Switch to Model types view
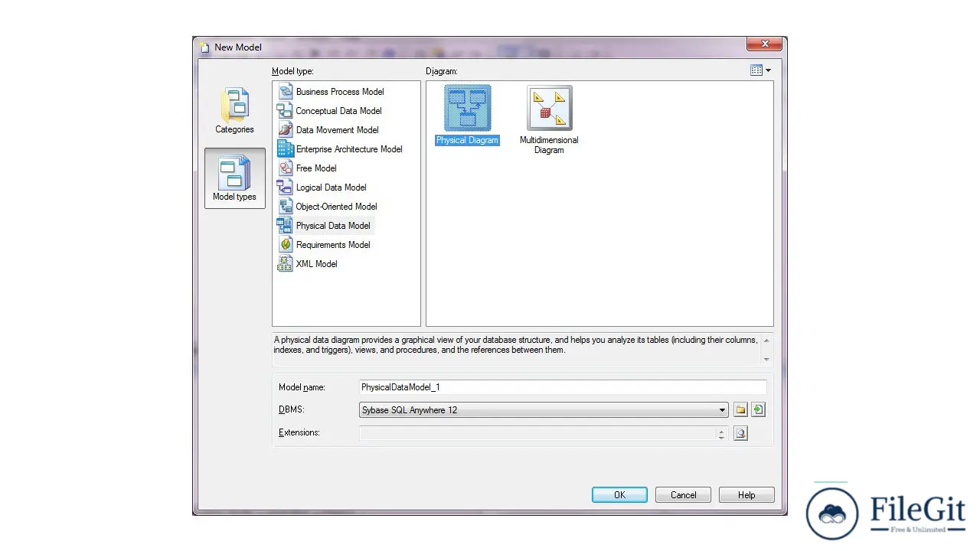 coord(234,178)
